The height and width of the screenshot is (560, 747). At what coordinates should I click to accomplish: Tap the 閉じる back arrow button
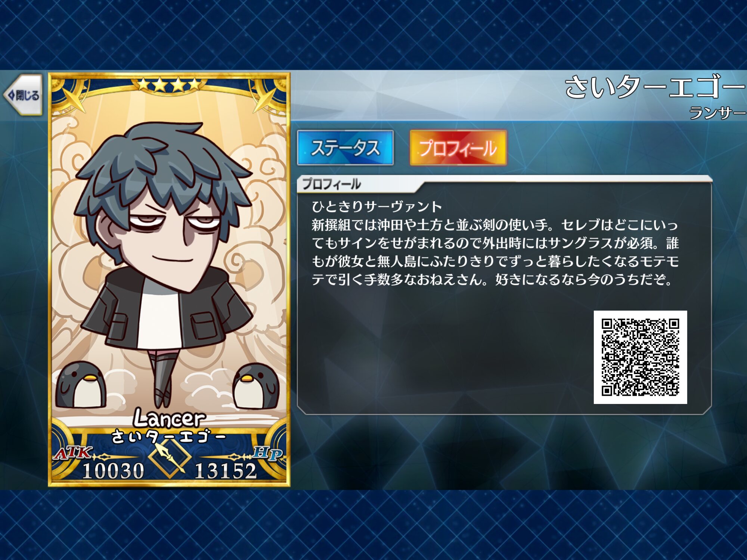pyautogui.click(x=23, y=95)
